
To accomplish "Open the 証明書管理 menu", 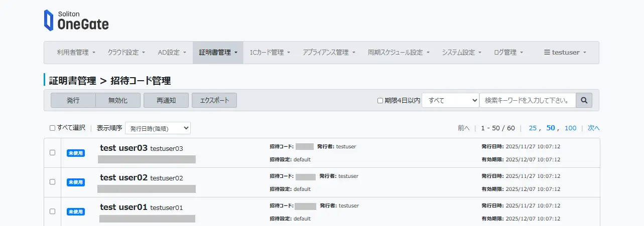I will (218, 53).
